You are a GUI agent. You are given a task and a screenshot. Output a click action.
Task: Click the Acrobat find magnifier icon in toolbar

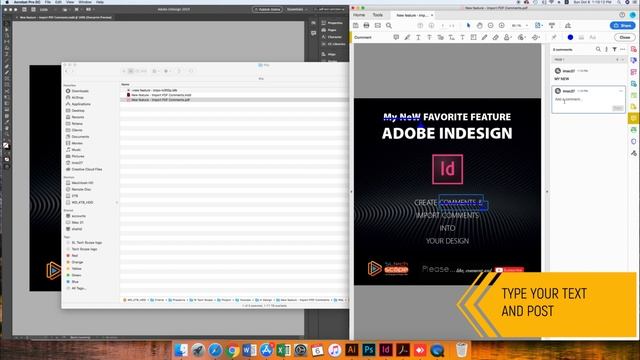coord(389,25)
